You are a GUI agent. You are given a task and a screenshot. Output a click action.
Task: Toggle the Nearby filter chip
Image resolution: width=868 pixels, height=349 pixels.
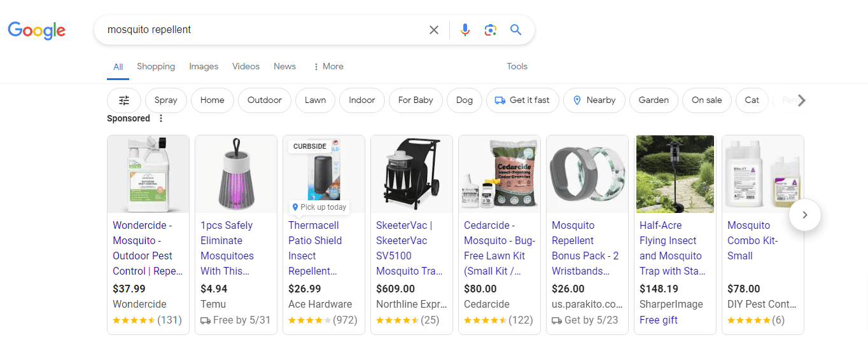point(594,100)
